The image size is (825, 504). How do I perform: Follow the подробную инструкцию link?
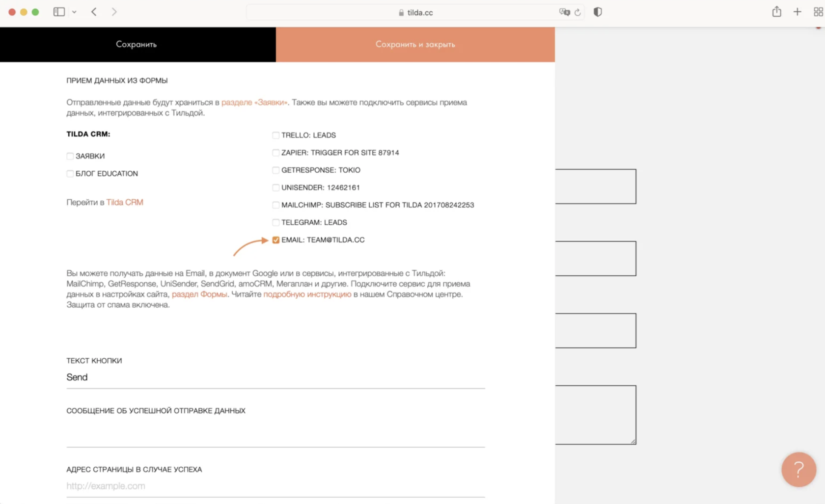pyautogui.click(x=307, y=294)
